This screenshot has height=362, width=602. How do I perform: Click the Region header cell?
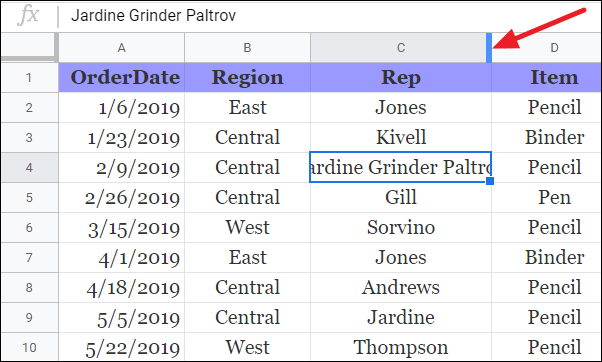pyautogui.click(x=247, y=78)
